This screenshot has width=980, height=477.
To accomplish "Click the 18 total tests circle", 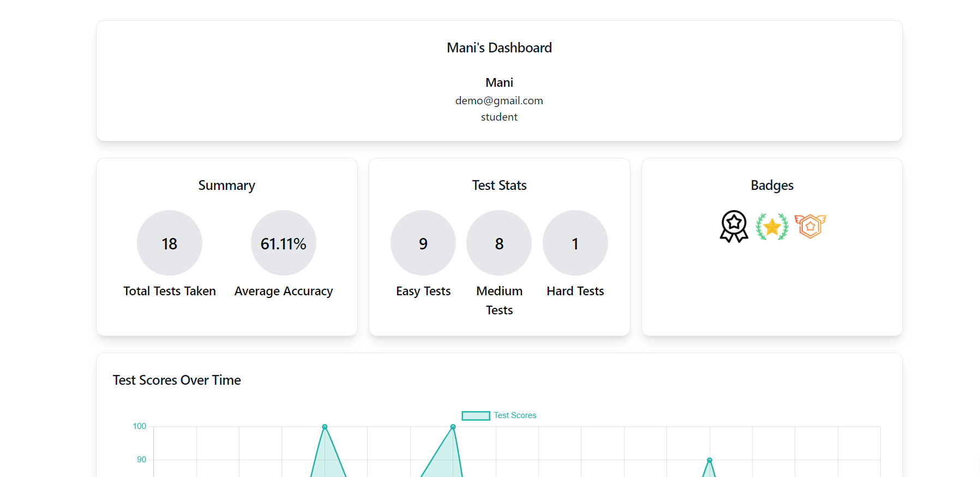I will [x=170, y=243].
